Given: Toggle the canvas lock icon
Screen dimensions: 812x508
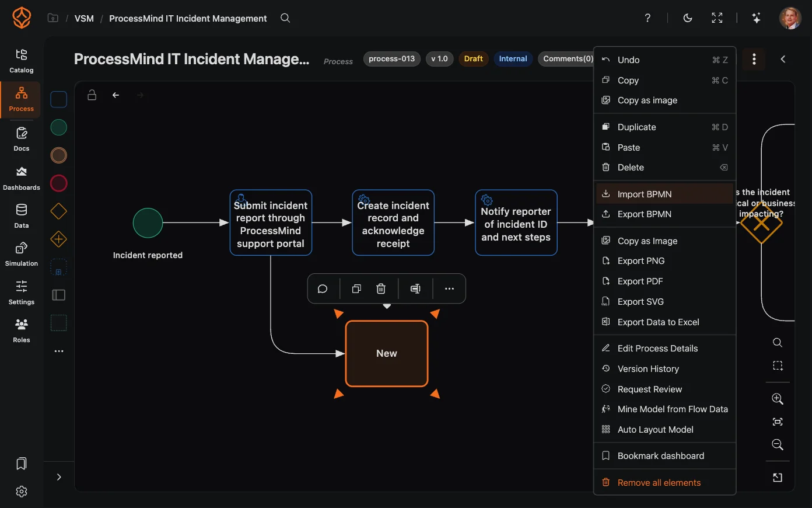Looking at the screenshot, I should (x=92, y=95).
